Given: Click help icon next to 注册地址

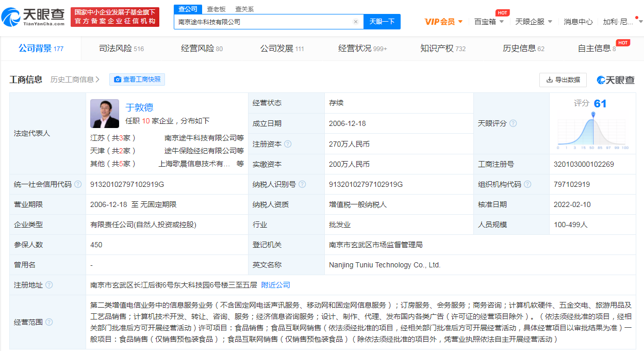Looking at the screenshot, I should (49, 285).
